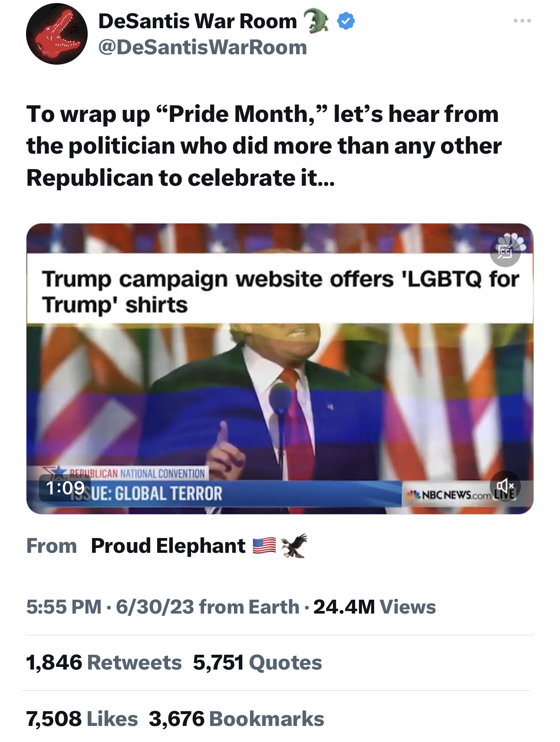560x742 pixels.
Task: Open the Proud Elephant source account
Action: pyautogui.click(x=168, y=546)
